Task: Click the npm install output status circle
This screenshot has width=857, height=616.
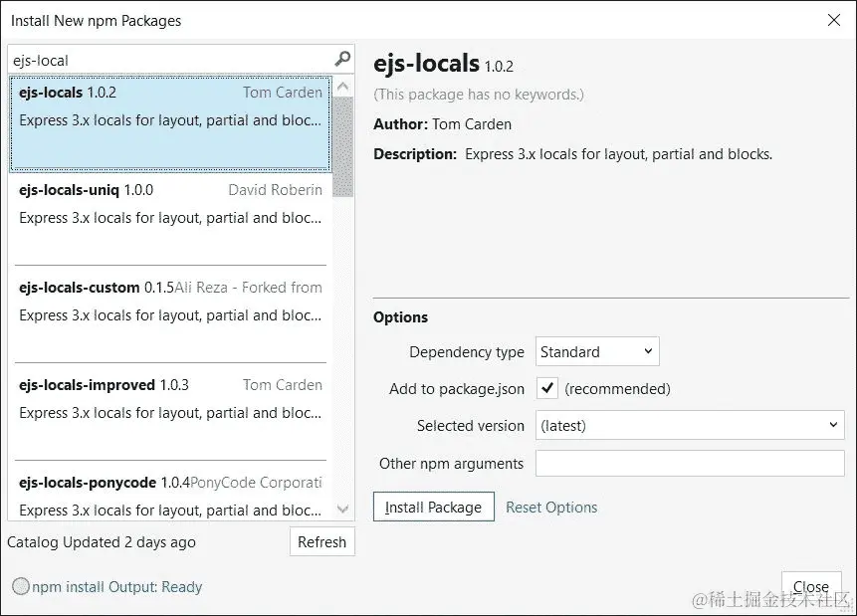Action: [20, 586]
